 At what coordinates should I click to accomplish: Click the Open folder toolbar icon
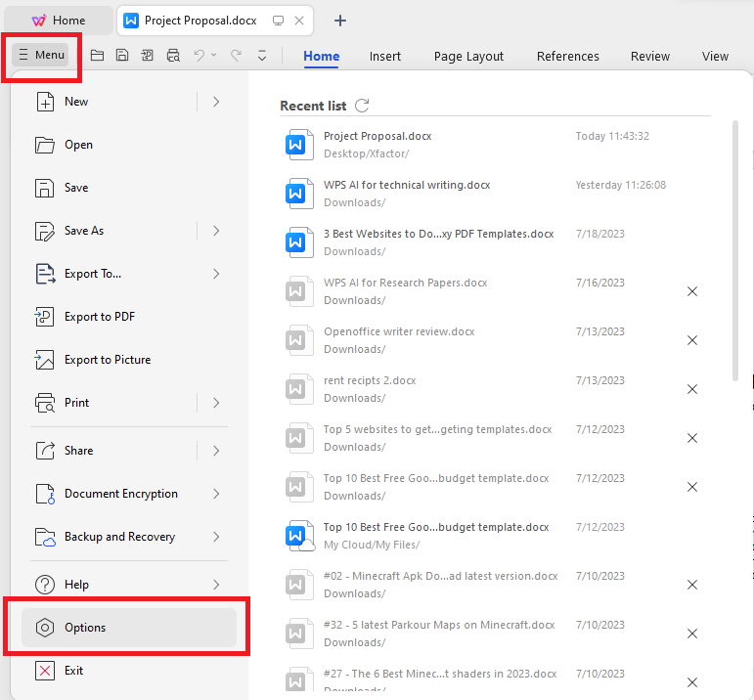[x=97, y=56]
